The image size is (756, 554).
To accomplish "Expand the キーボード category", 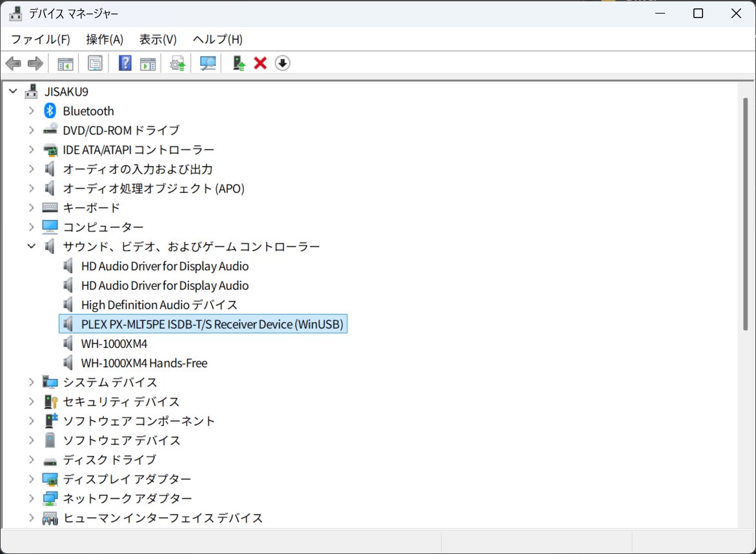I will [32, 207].
